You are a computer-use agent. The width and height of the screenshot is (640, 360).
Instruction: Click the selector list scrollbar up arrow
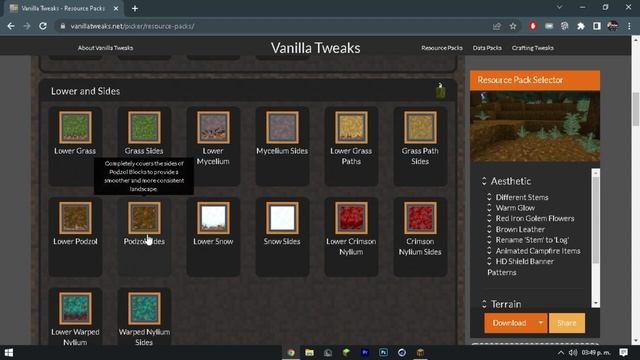596,173
